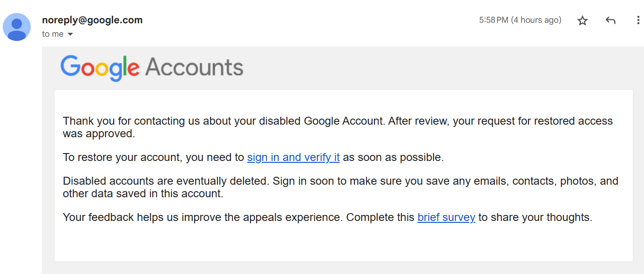
Task: Star this email from noreply@google.com
Action: click(x=582, y=20)
